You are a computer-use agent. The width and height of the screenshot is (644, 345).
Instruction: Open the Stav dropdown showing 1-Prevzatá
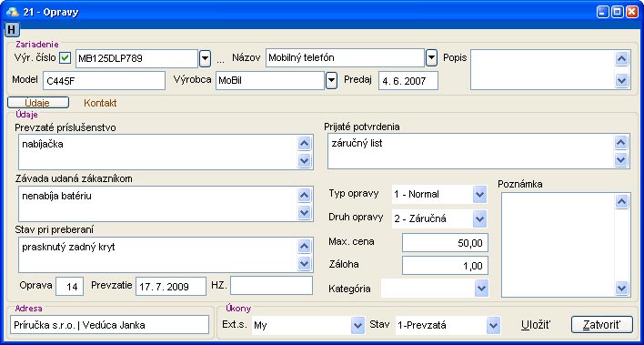coord(493,326)
